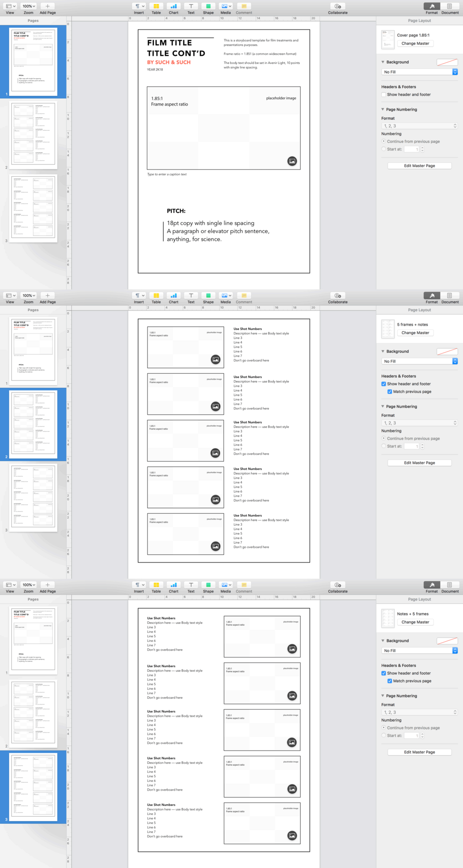Image resolution: width=463 pixels, height=868 pixels.
Task: Click the master thumbnail icon beside Notes + 5 frames
Action: [388, 618]
